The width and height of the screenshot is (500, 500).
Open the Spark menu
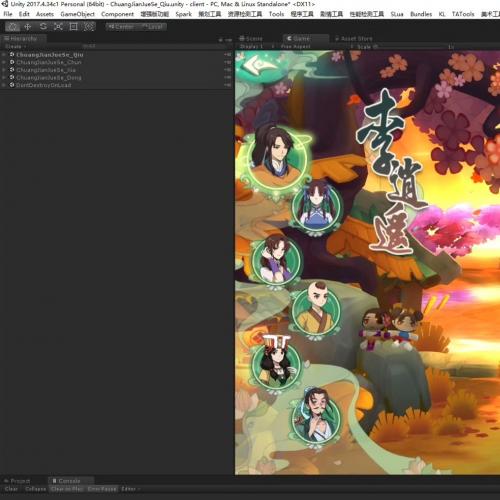click(x=183, y=14)
